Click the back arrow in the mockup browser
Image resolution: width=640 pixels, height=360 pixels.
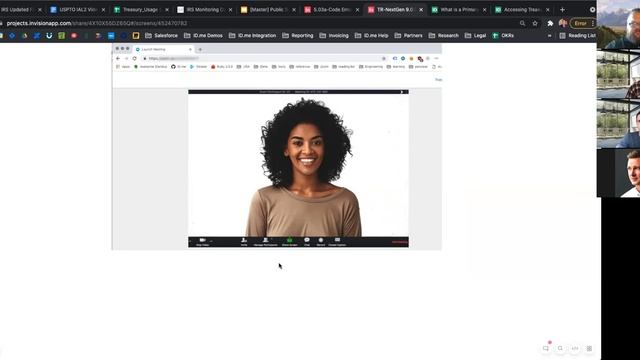pyautogui.click(x=118, y=58)
